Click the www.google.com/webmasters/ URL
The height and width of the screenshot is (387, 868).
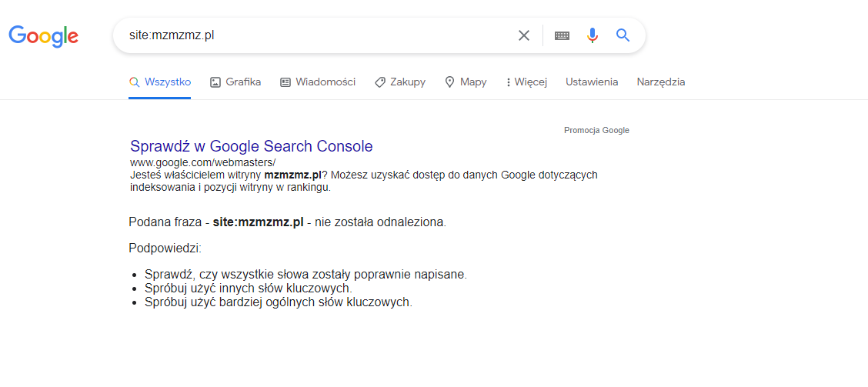[x=202, y=163]
